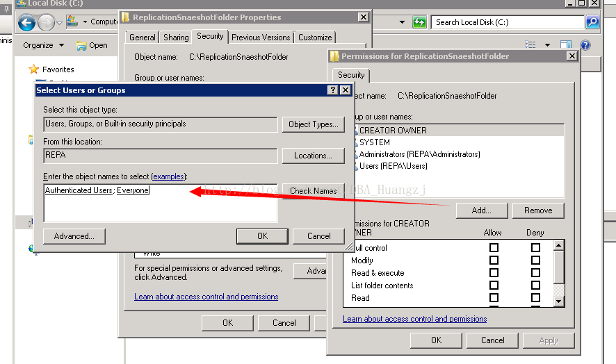Check Deny for List folder contents
This screenshot has height=364, width=616.
[535, 285]
